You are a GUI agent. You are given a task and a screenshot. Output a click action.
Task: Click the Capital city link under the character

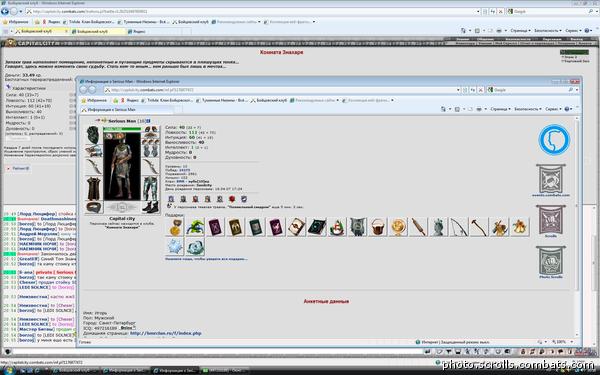[122, 218]
